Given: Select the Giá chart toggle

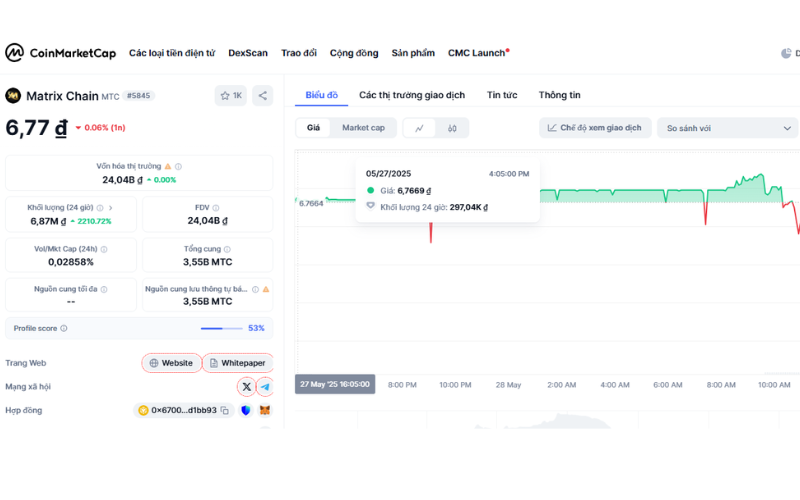Looking at the screenshot, I should click(313, 128).
